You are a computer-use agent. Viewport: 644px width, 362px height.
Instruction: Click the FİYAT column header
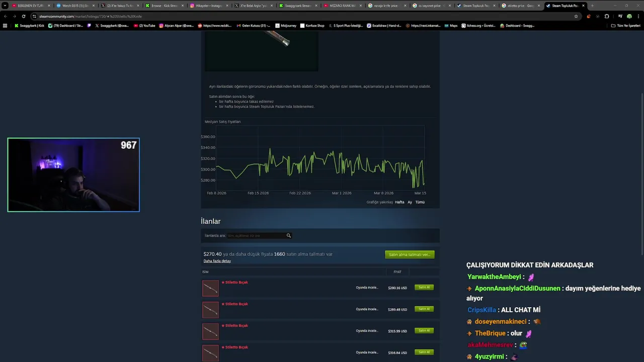point(397,272)
